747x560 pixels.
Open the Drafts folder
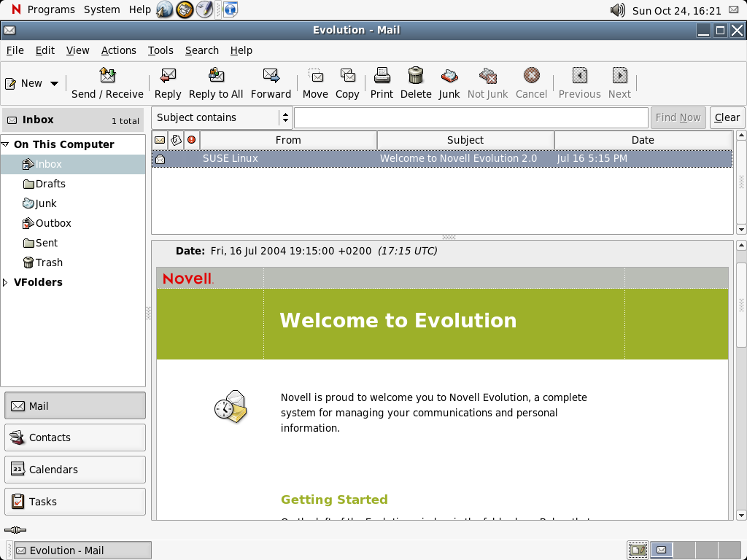[x=44, y=184]
